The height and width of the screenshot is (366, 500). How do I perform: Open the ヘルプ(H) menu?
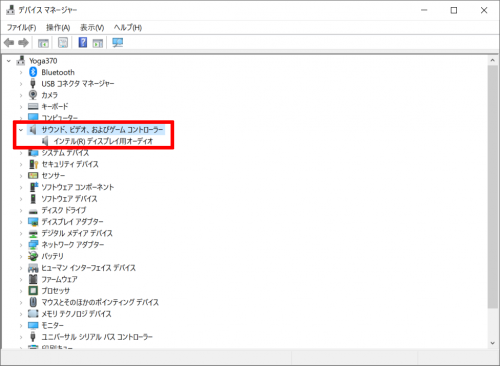128,27
